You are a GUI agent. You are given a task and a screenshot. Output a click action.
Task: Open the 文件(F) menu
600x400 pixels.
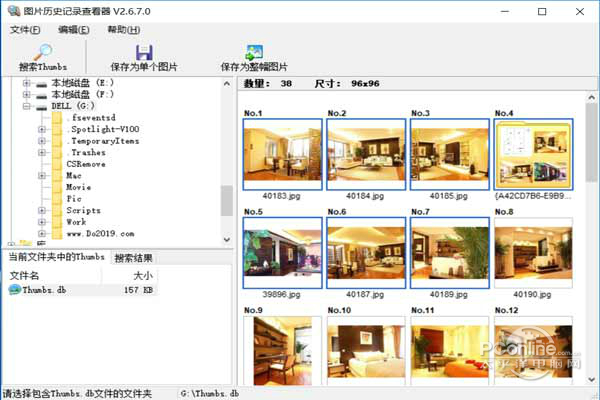coord(25,30)
